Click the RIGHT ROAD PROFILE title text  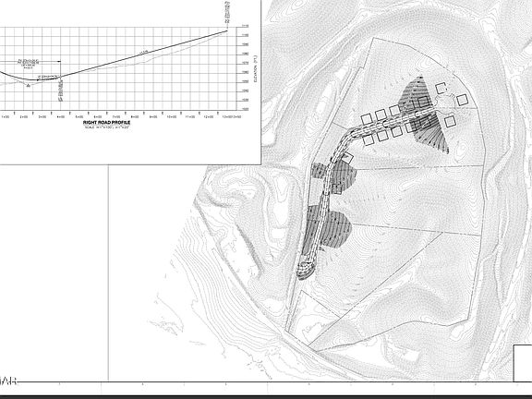106,123
